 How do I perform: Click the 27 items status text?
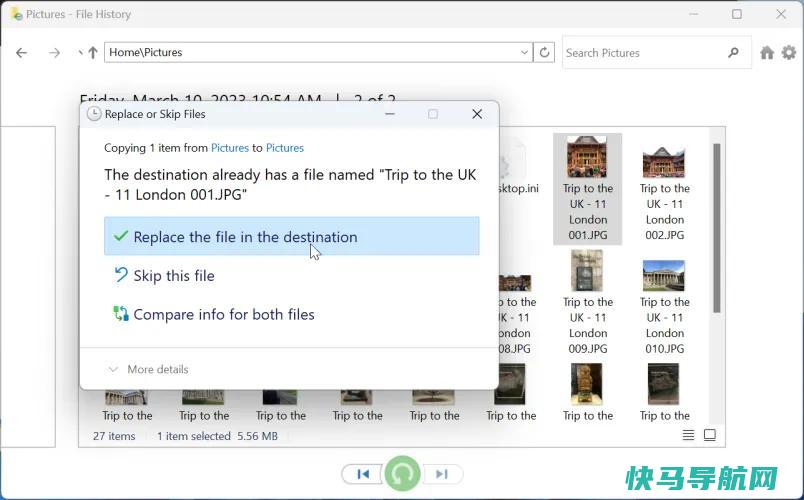point(114,436)
